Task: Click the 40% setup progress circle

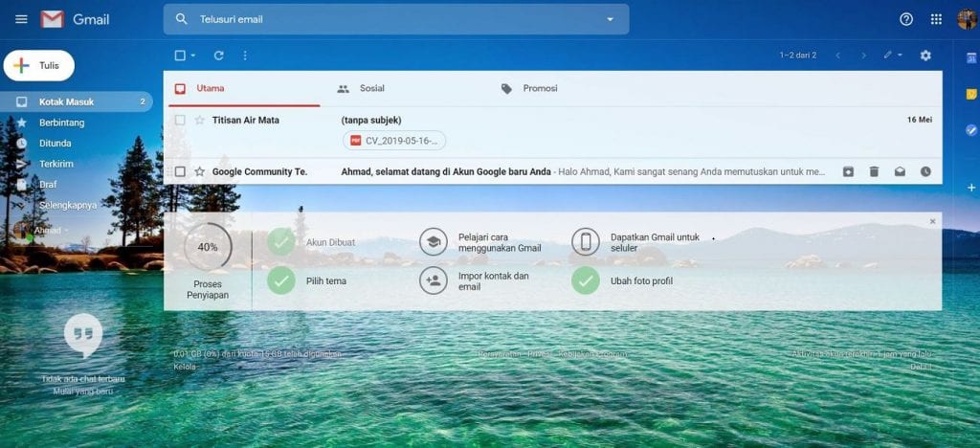Action: click(208, 247)
